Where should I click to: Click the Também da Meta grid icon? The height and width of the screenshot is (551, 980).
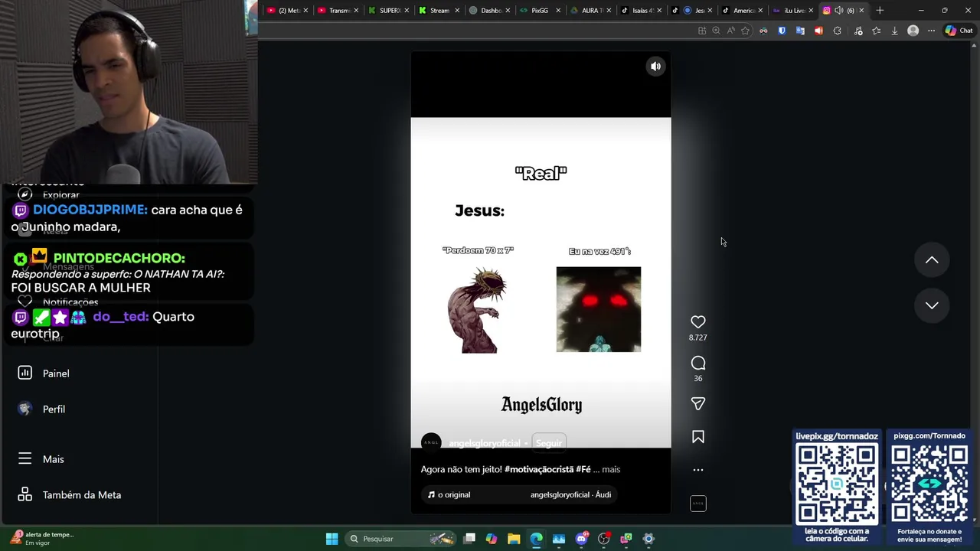coord(24,494)
